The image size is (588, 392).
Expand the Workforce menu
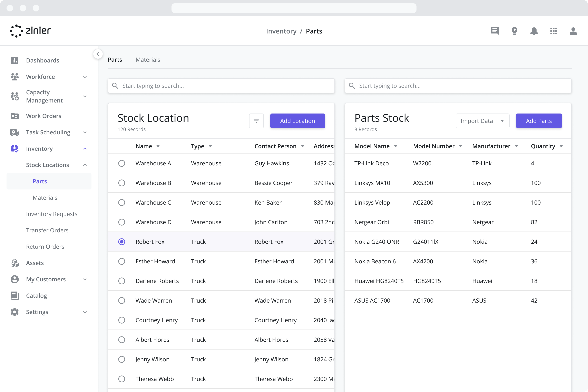point(85,77)
